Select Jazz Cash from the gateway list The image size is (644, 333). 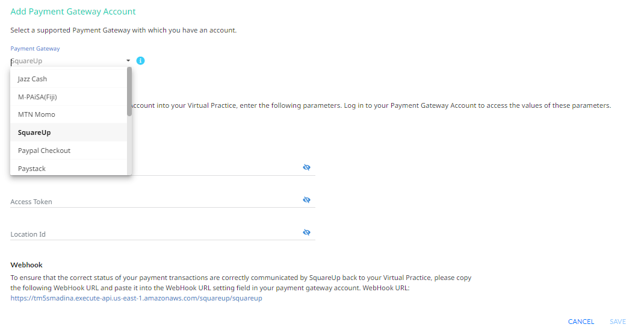pos(69,79)
